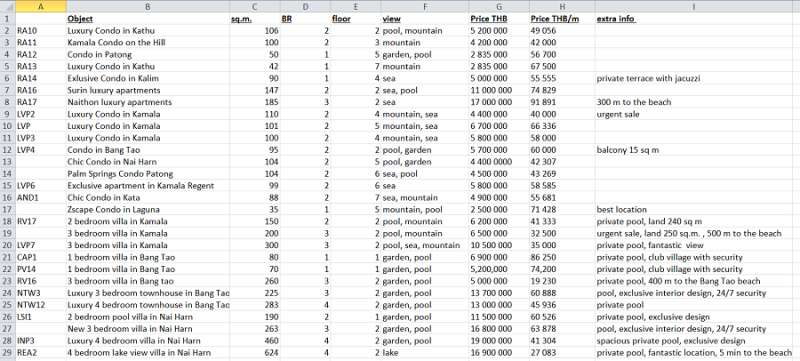Click the 'view' header cell
Screen dimensions: 800x361
click(x=424, y=19)
